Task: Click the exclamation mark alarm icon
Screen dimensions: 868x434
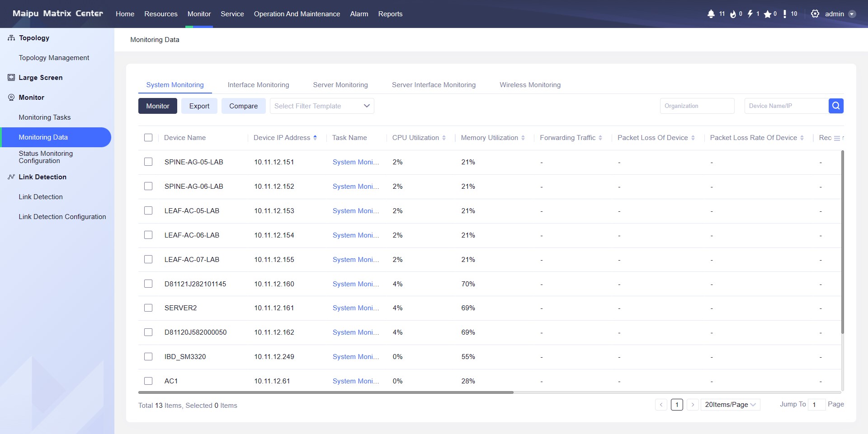Action: (785, 14)
